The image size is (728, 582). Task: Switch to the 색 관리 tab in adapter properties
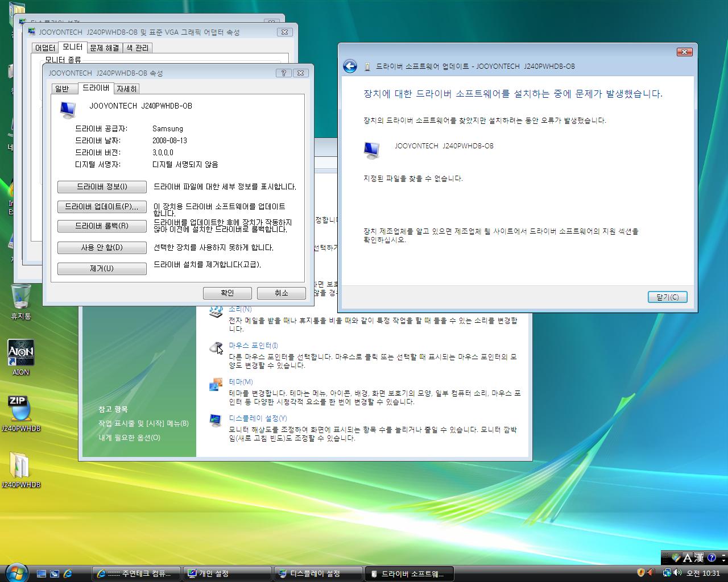pyautogui.click(x=137, y=48)
